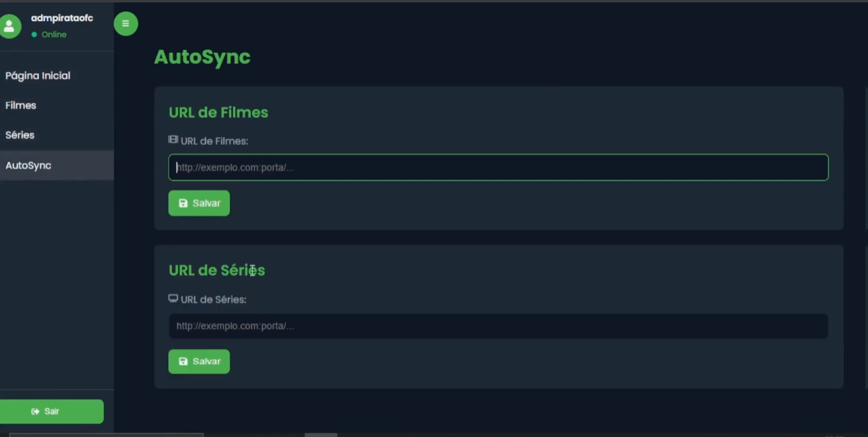Log out with the Sair button

coord(52,411)
